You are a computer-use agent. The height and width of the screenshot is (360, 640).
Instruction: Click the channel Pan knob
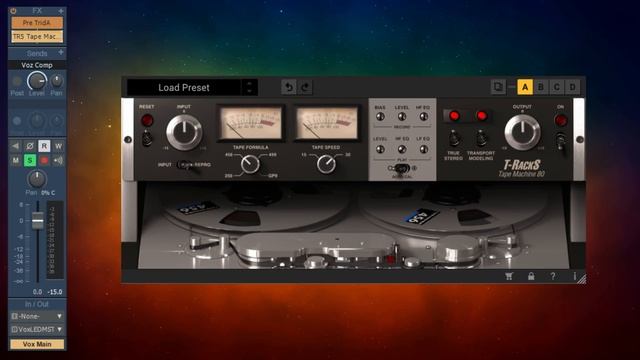coord(37,179)
